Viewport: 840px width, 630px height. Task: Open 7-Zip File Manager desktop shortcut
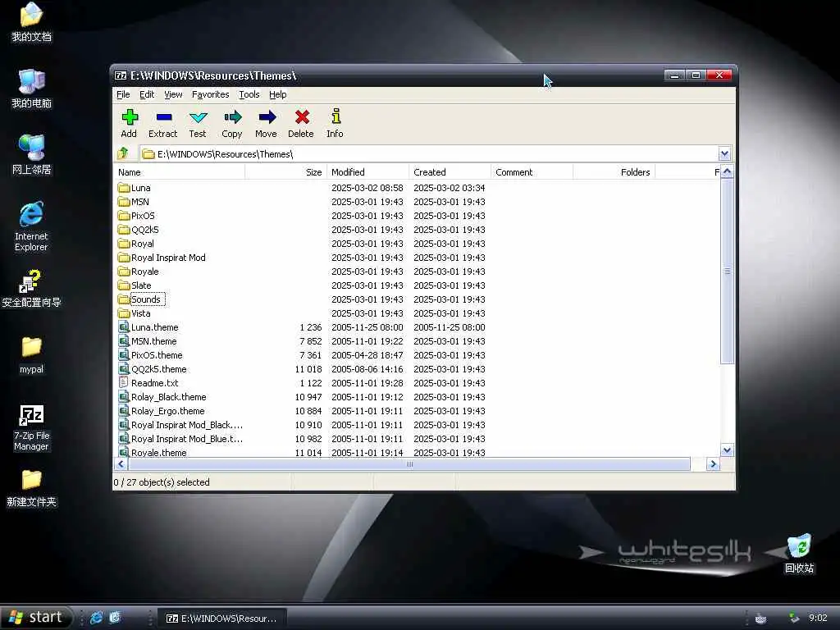coord(32,427)
